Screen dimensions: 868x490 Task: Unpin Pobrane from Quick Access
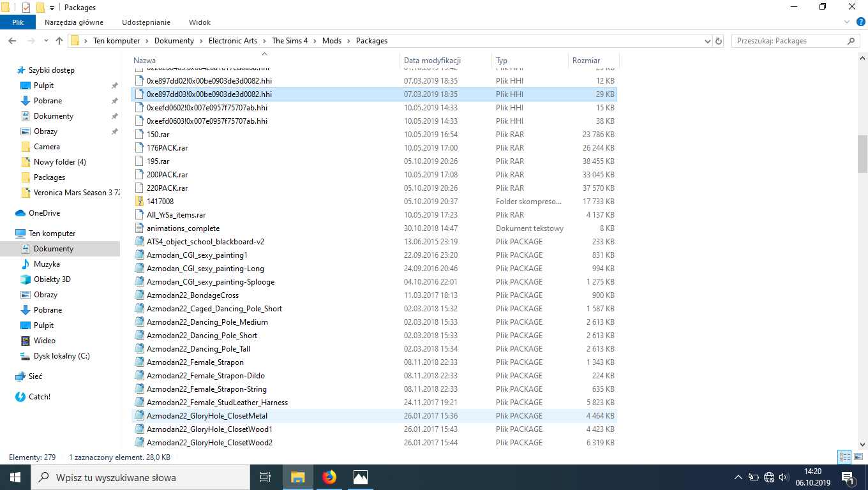(x=114, y=100)
